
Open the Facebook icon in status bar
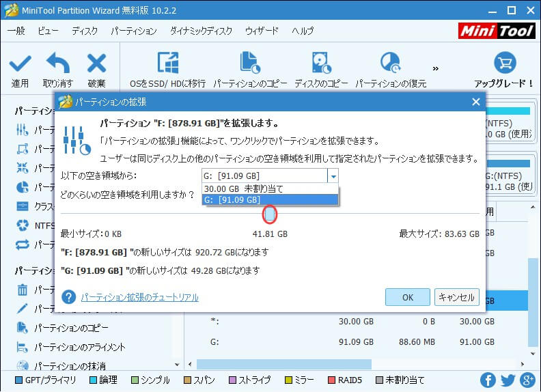pos(488,380)
